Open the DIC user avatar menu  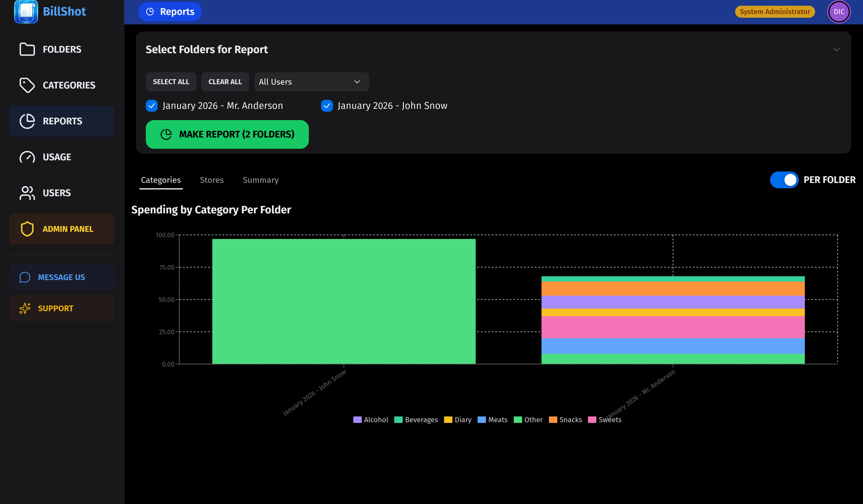[839, 12]
